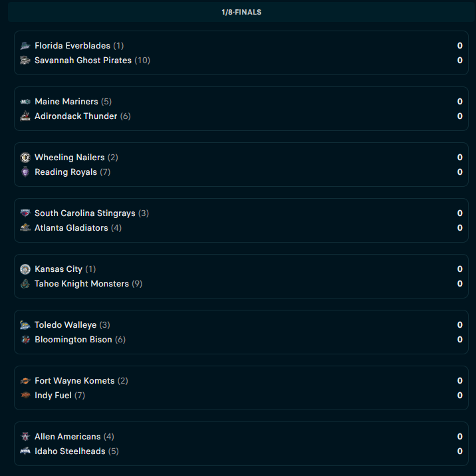
Task: Click Idaho Steelheads series score 0
Action: pyautogui.click(x=459, y=451)
